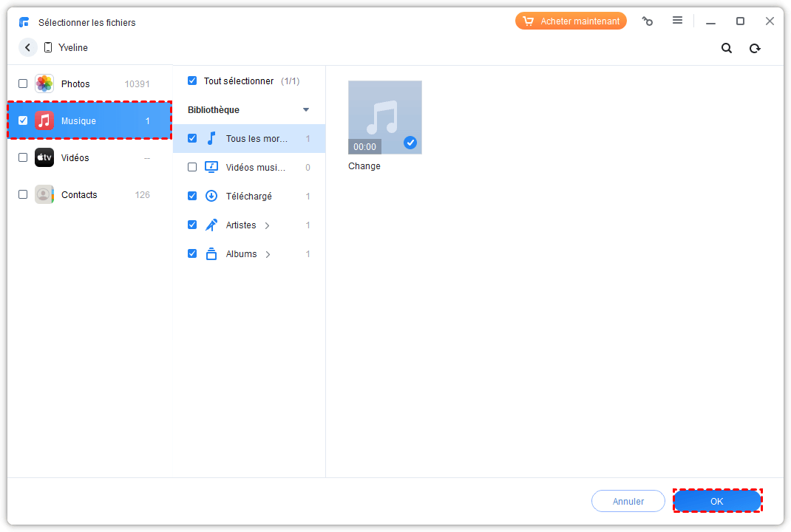The height and width of the screenshot is (532, 791).
Task: Enable the Photos checkbox
Action: click(x=23, y=83)
